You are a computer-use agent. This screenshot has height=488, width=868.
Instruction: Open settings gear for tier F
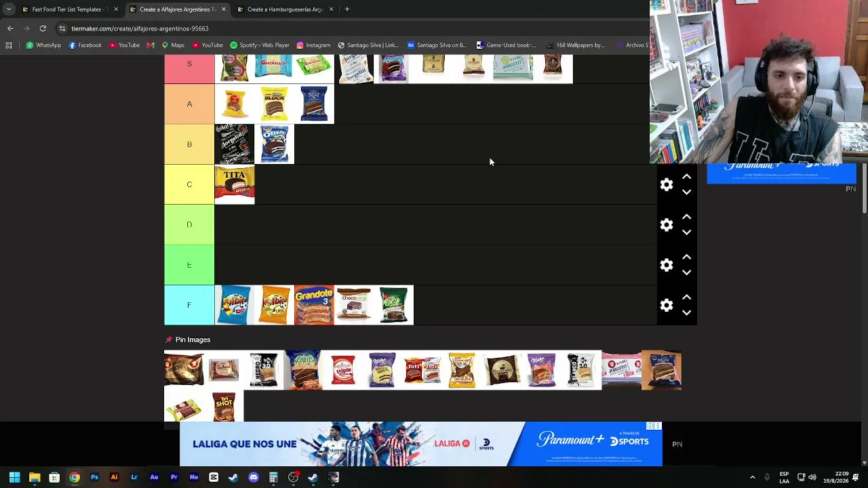[667, 306]
